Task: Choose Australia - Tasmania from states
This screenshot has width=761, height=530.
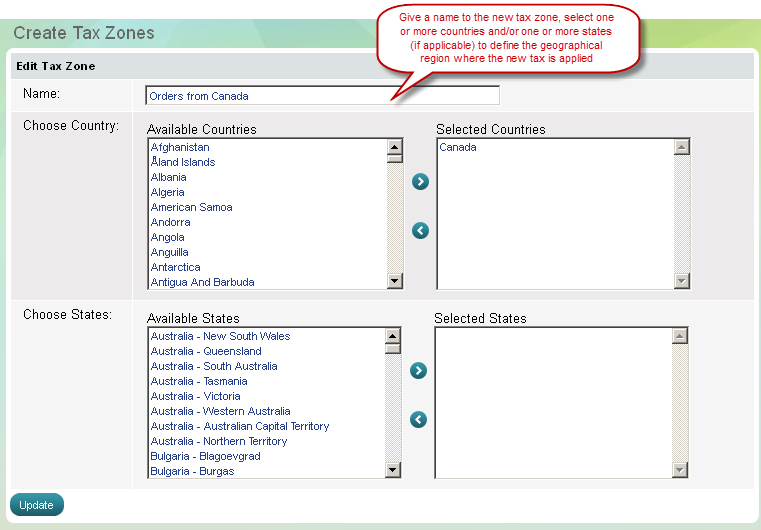Action: [x=199, y=381]
